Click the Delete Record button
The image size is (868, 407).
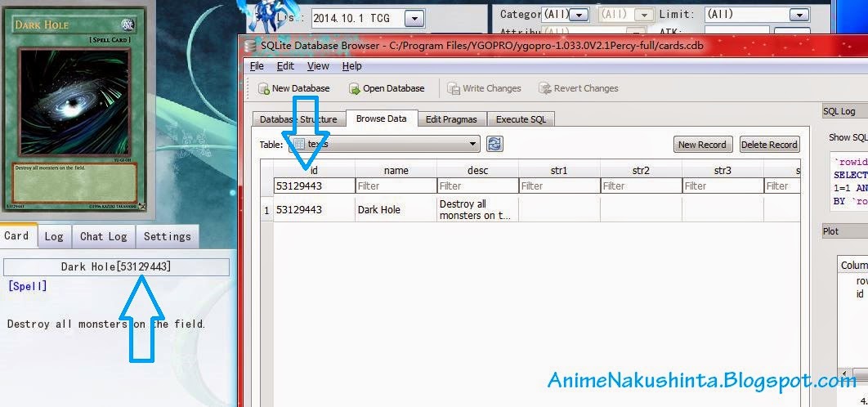coord(769,145)
